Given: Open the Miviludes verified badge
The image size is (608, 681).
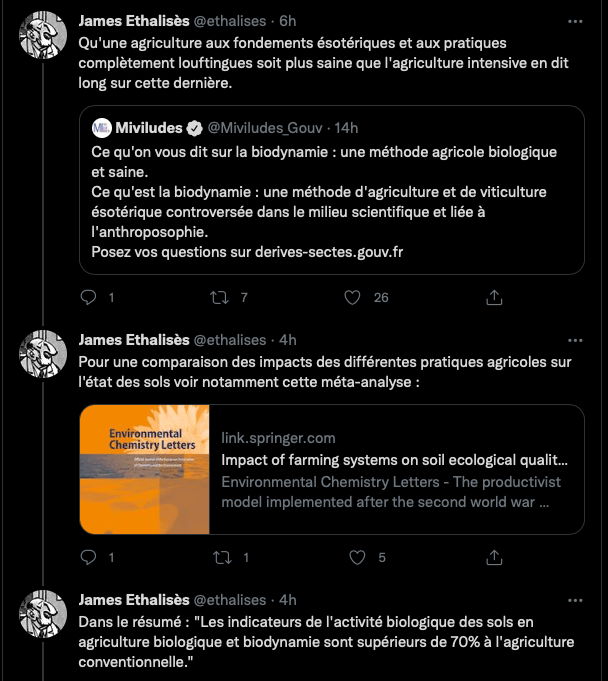Looking at the screenshot, I should 196,128.
